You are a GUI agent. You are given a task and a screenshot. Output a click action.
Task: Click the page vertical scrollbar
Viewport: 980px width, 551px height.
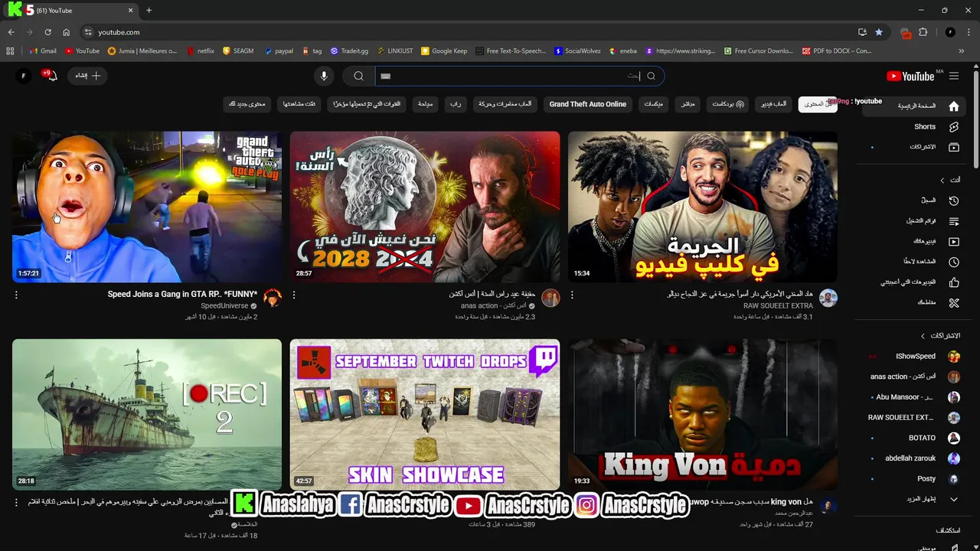coord(976,119)
